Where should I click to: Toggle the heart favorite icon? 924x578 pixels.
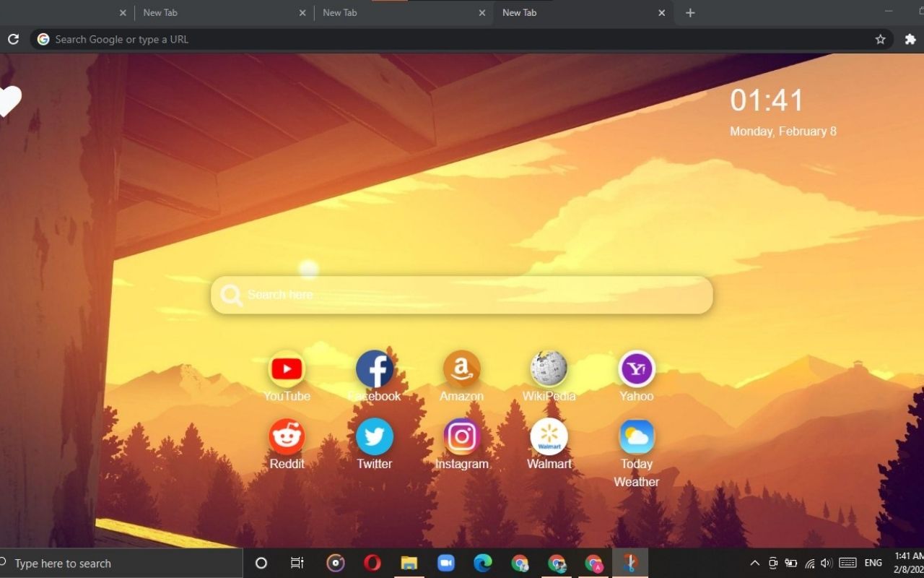coord(9,101)
